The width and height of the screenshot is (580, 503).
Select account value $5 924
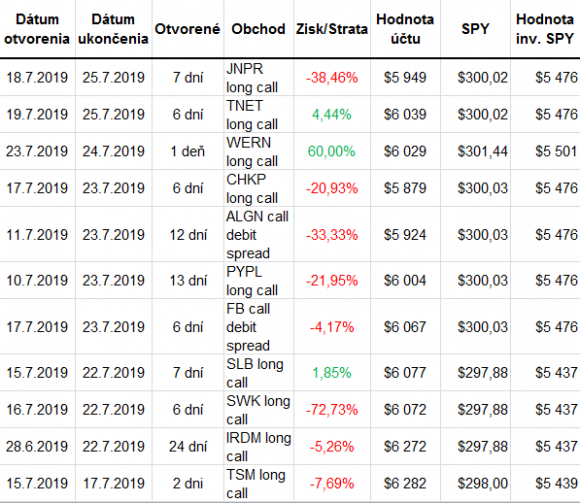tap(405, 235)
